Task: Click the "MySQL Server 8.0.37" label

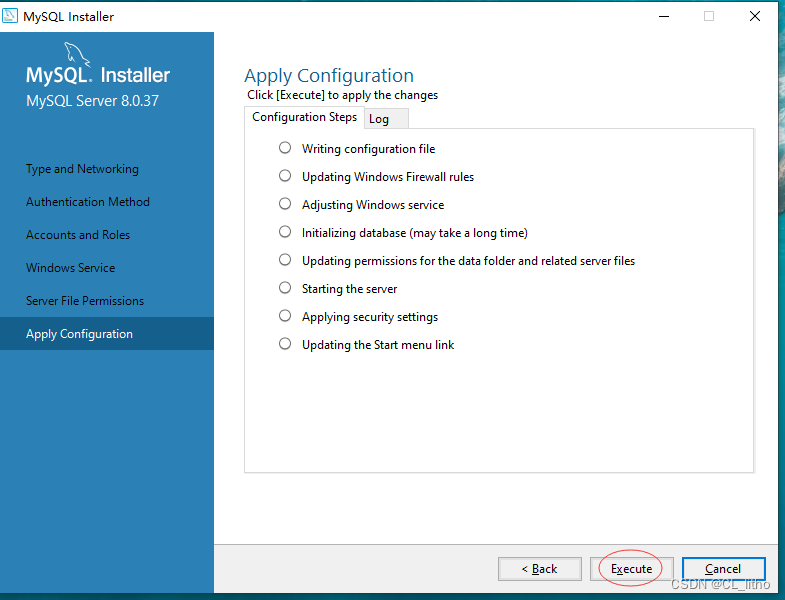Action: (x=93, y=101)
